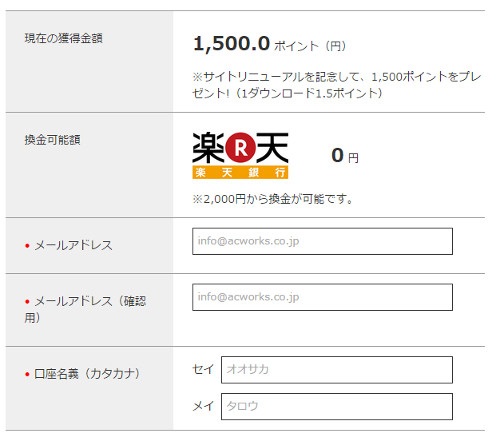This screenshot has height=441, width=500.
Task: Click the メイ label text
Action: (203, 406)
